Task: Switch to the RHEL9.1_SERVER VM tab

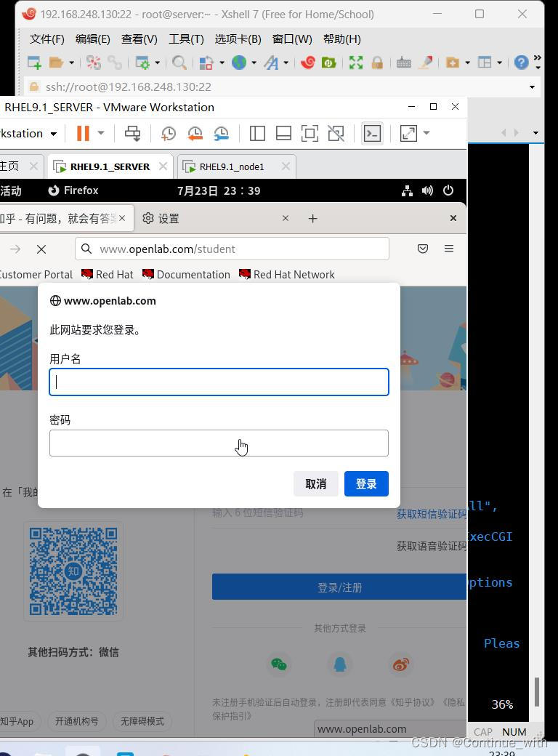Action: (110, 166)
